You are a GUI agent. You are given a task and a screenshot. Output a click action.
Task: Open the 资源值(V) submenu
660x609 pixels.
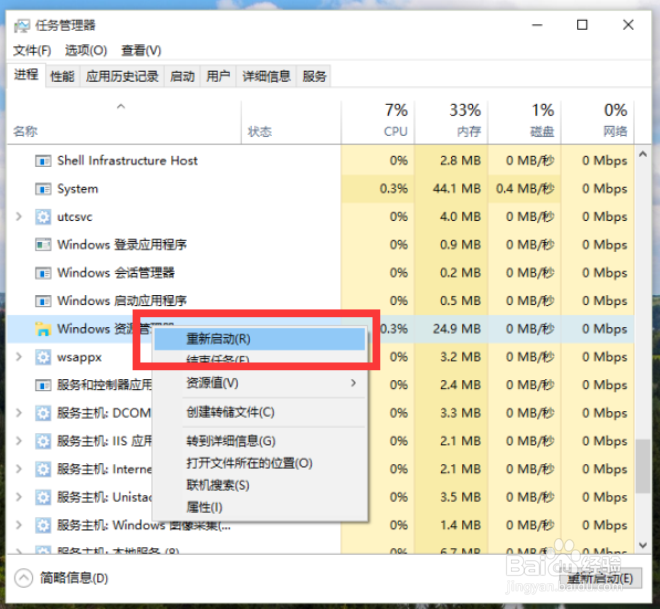click(260, 383)
